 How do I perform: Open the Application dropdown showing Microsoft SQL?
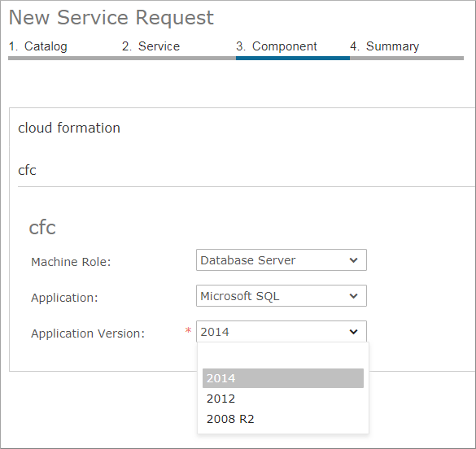[282, 296]
